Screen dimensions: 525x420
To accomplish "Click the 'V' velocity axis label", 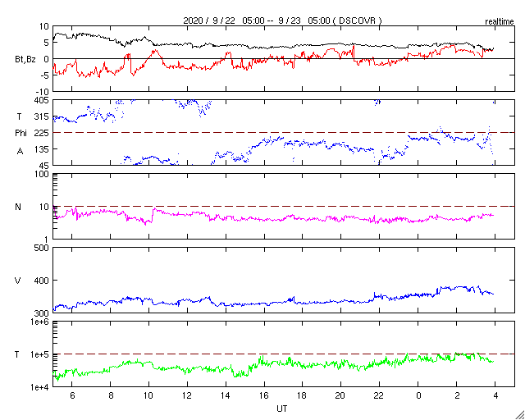I will [x=18, y=281].
